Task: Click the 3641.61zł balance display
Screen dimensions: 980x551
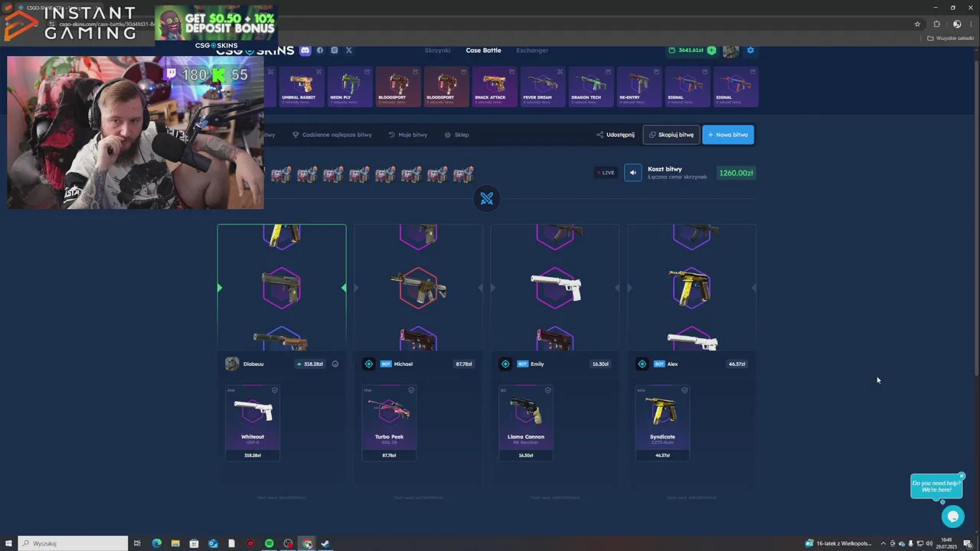Action: [686, 51]
